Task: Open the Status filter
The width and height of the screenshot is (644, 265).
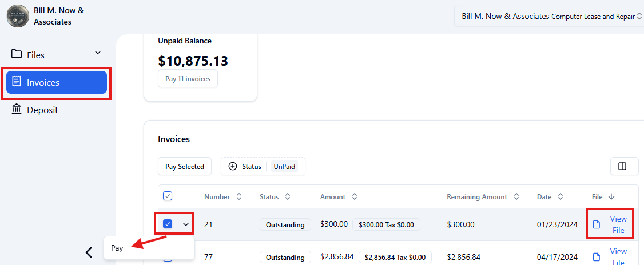Action: pos(263,167)
